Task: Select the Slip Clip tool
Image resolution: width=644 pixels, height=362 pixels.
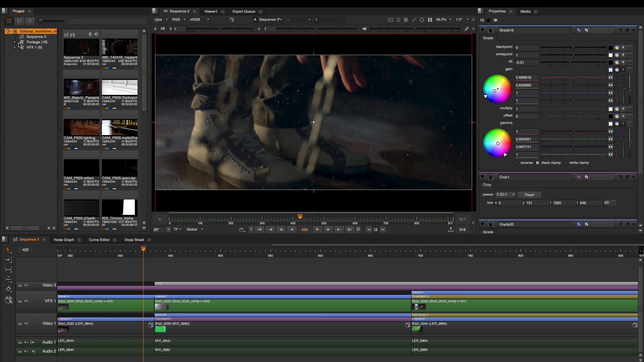Action: pos(9,270)
